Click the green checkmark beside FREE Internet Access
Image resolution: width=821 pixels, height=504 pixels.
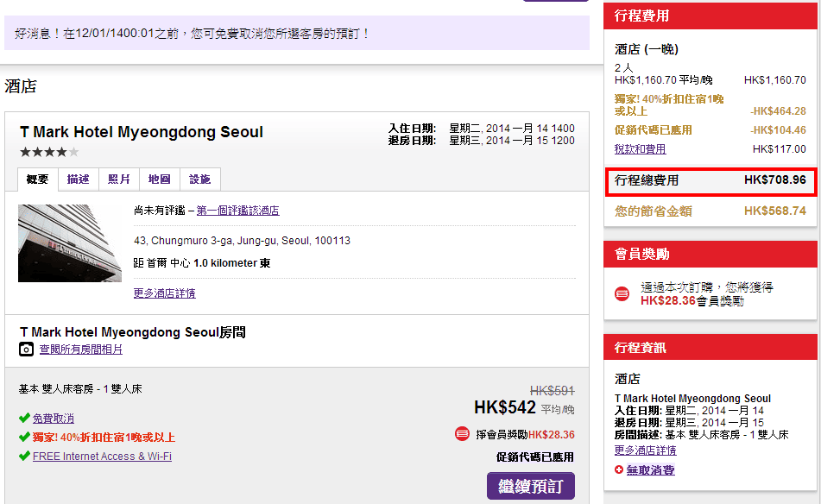(24, 457)
